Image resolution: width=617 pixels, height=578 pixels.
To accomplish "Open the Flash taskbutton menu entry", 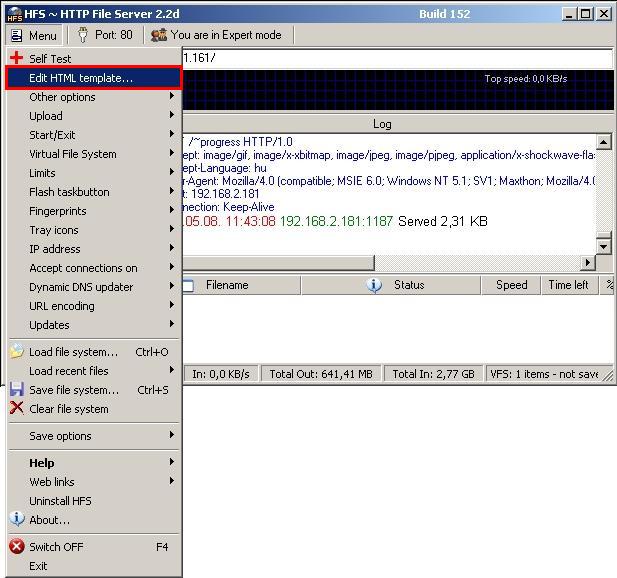I will pos(94,192).
